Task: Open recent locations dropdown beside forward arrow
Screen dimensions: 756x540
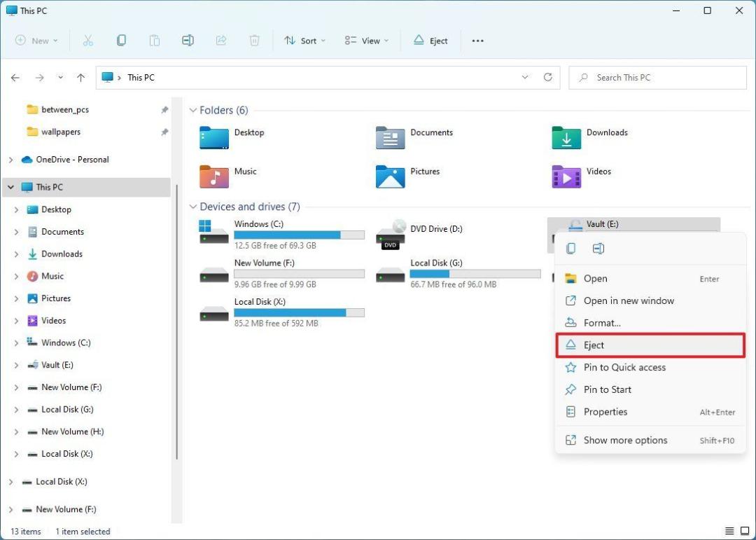Action: coord(60,77)
